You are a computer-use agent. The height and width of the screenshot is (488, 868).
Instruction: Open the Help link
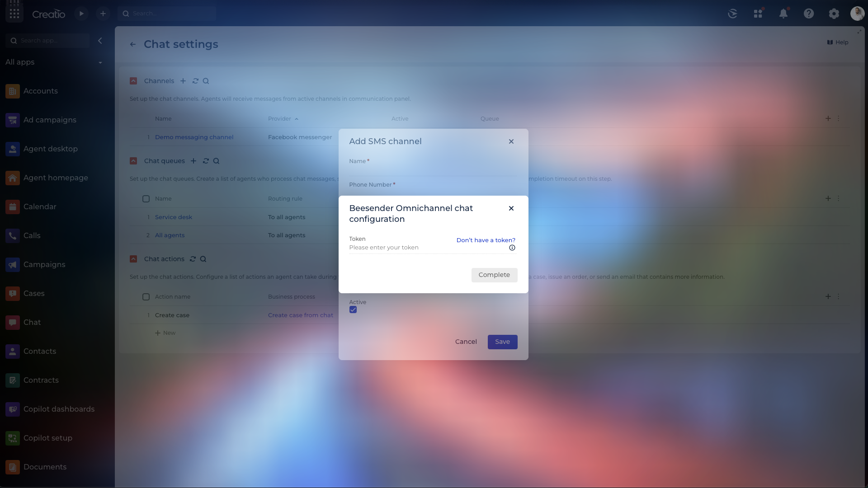[x=838, y=42]
